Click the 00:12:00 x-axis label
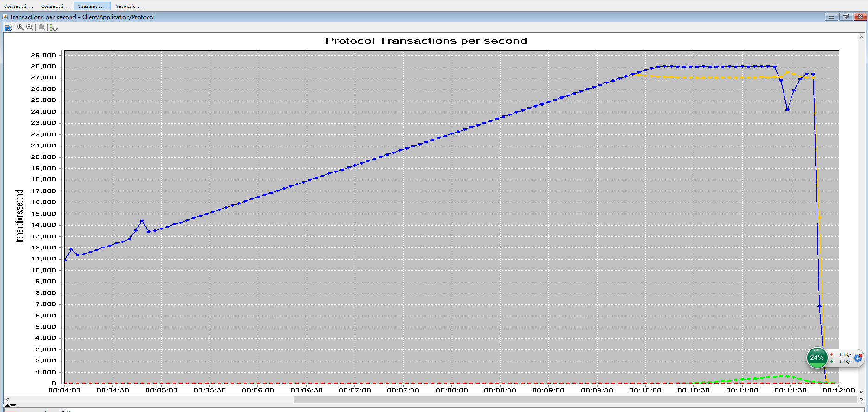 (x=838, y=390)
